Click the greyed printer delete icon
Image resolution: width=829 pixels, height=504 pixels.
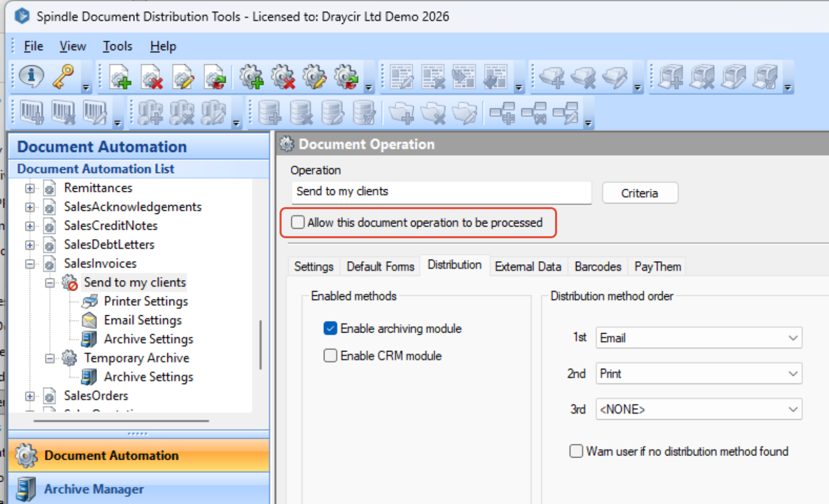(x=702, y=77)
